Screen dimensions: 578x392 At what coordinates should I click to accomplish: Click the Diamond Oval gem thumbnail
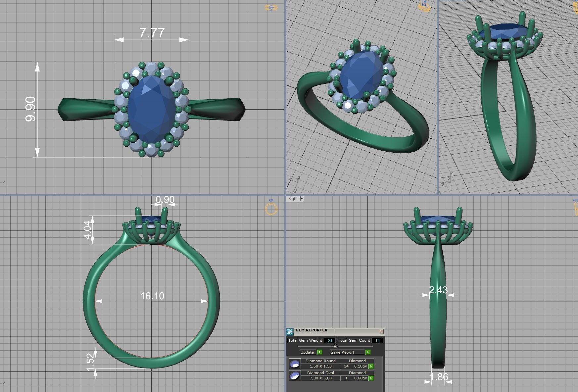click(x=295, y=375)
